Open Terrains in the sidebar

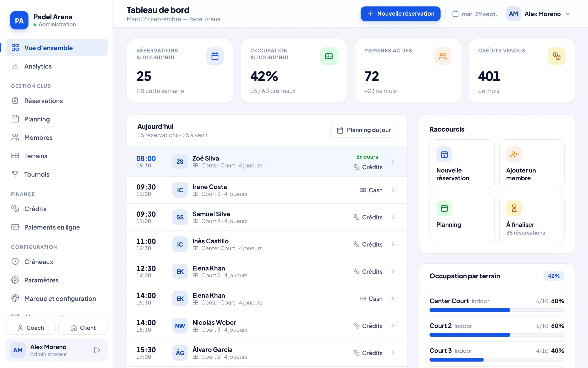point(57,156)
